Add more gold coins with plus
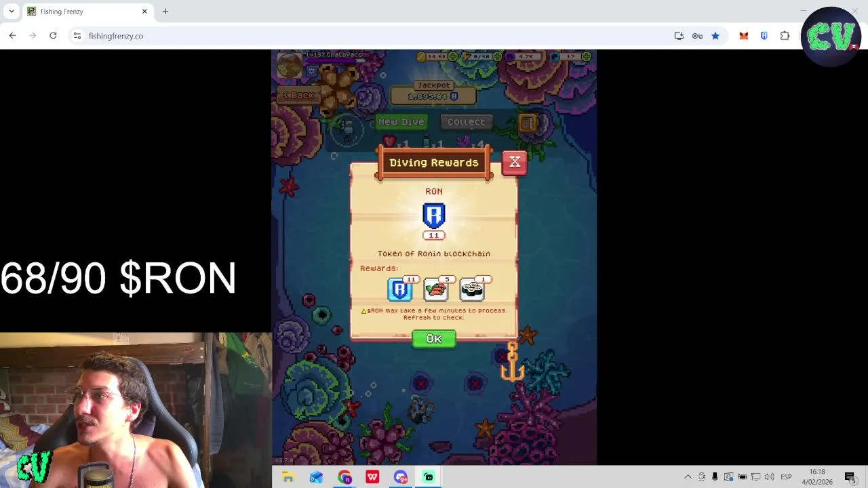868x488 pixels. pos(452,58)
